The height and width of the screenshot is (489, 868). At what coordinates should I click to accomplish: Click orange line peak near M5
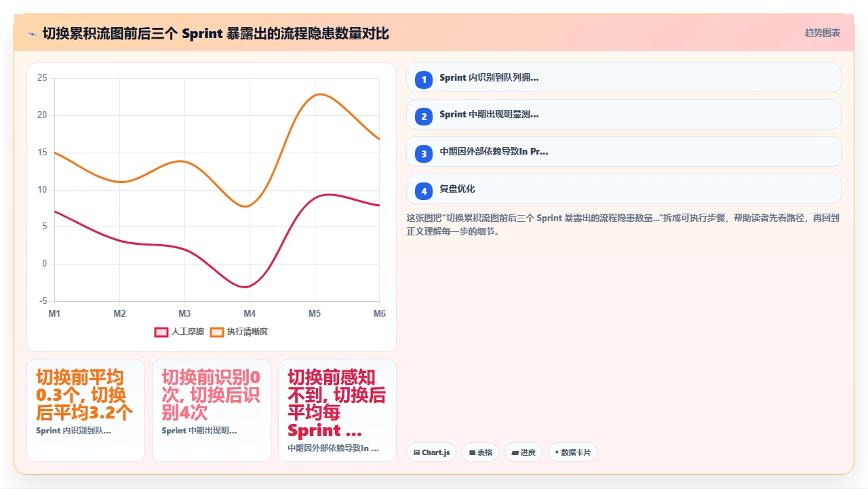click(319, 94)
